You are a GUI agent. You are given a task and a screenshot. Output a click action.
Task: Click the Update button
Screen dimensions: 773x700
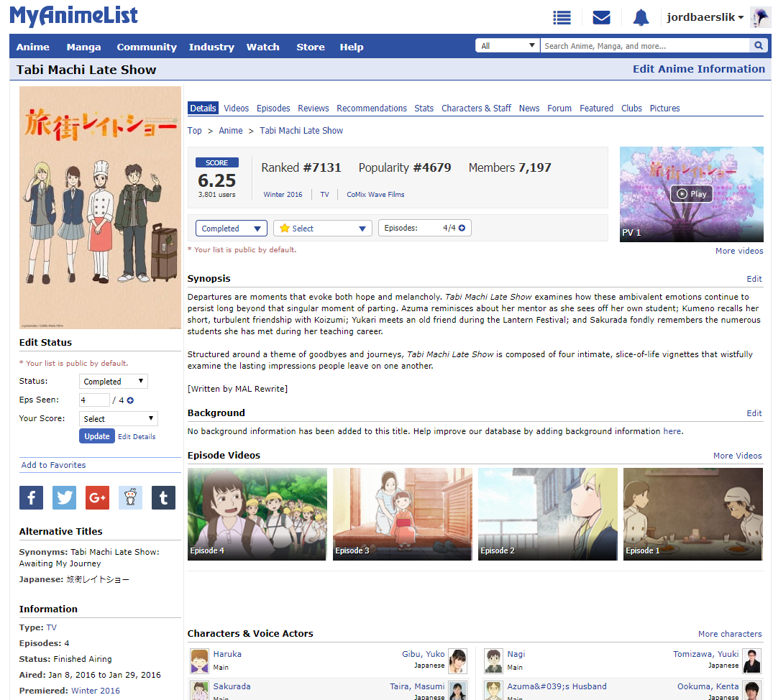(96, 436)
